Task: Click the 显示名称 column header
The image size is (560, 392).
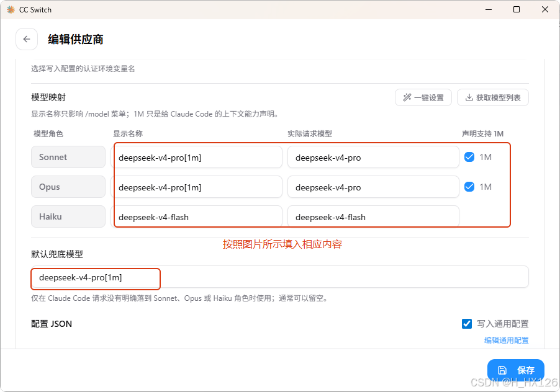Action: 128,134
